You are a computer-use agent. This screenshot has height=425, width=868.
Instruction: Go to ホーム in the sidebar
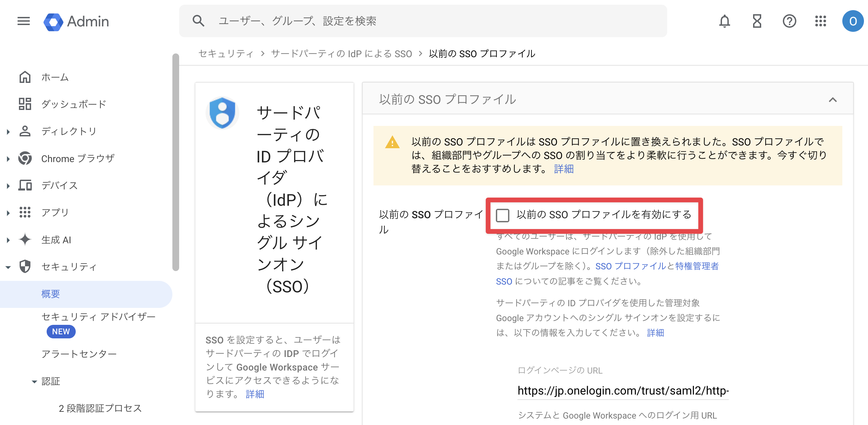55,77
